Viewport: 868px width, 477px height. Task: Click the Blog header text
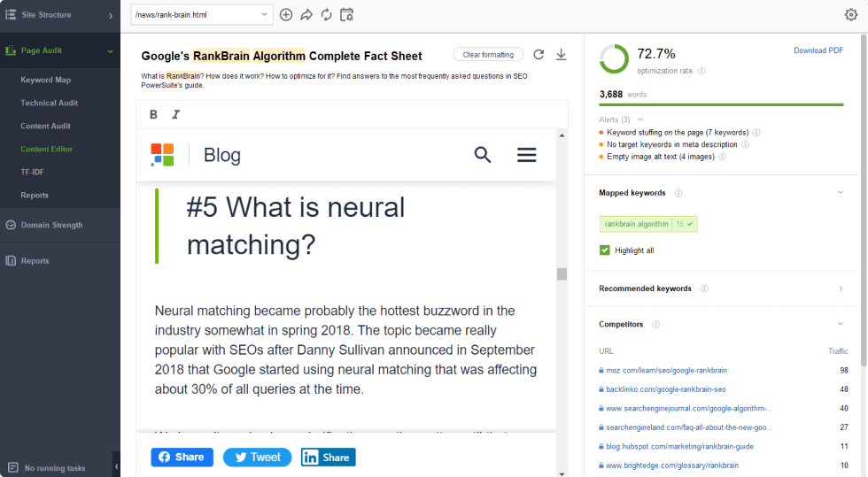[222, 155]
